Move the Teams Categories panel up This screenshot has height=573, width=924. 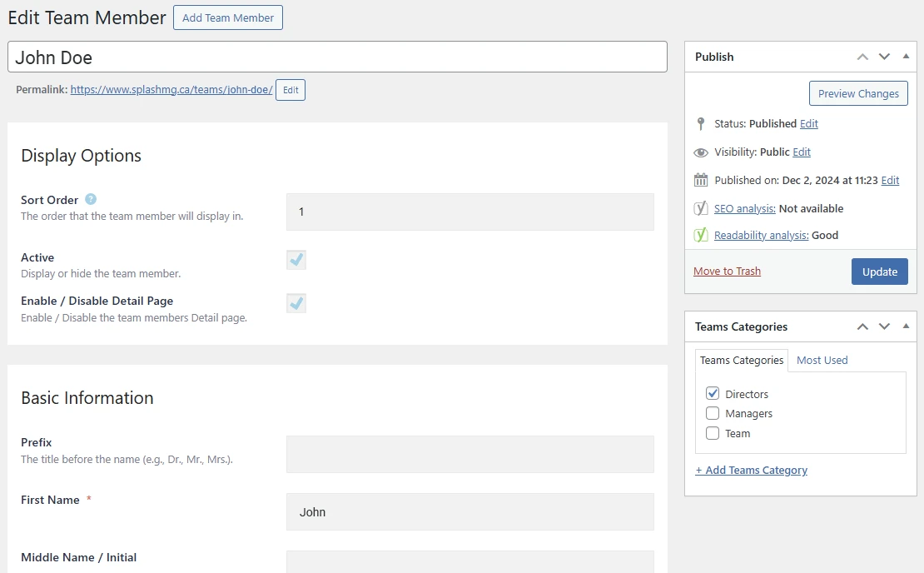pos(862,326)
